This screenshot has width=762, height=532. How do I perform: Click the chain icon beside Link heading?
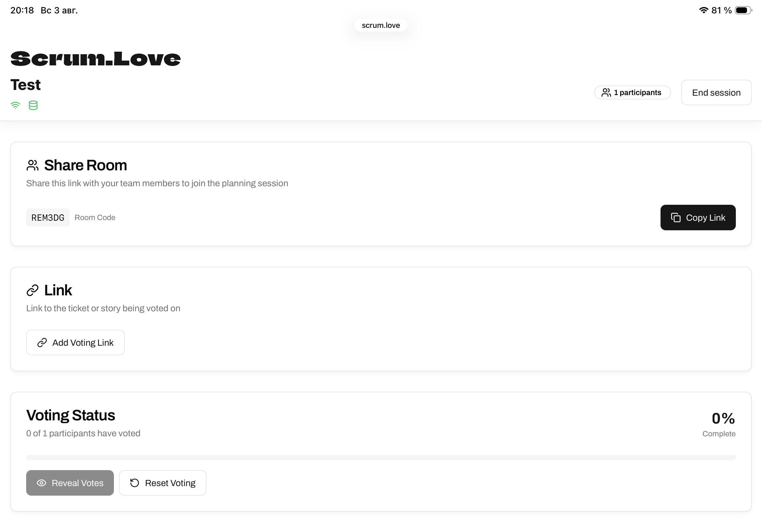click(x=33, y=290)
